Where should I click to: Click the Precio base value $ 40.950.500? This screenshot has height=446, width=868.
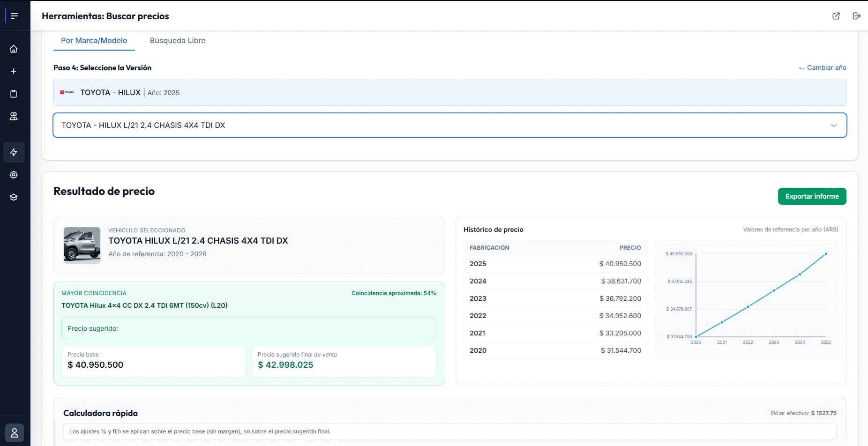96,365
